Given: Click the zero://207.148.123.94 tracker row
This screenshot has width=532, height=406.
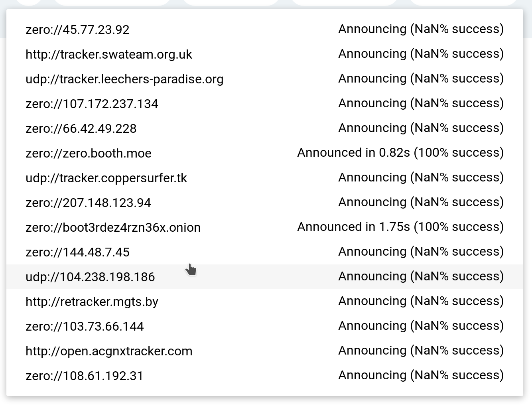Looking at the screenshot, I should (88, 203).
